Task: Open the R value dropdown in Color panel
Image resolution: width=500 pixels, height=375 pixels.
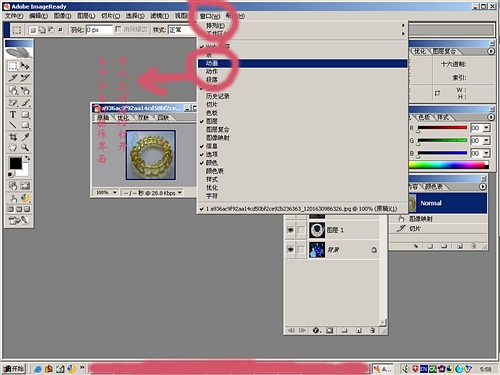Action: [486, 128]
